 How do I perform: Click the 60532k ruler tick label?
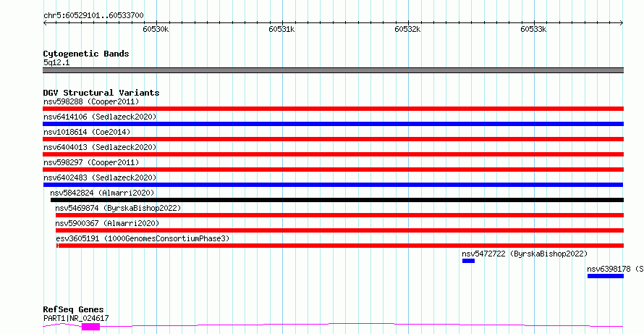click(x=408, y=29)
